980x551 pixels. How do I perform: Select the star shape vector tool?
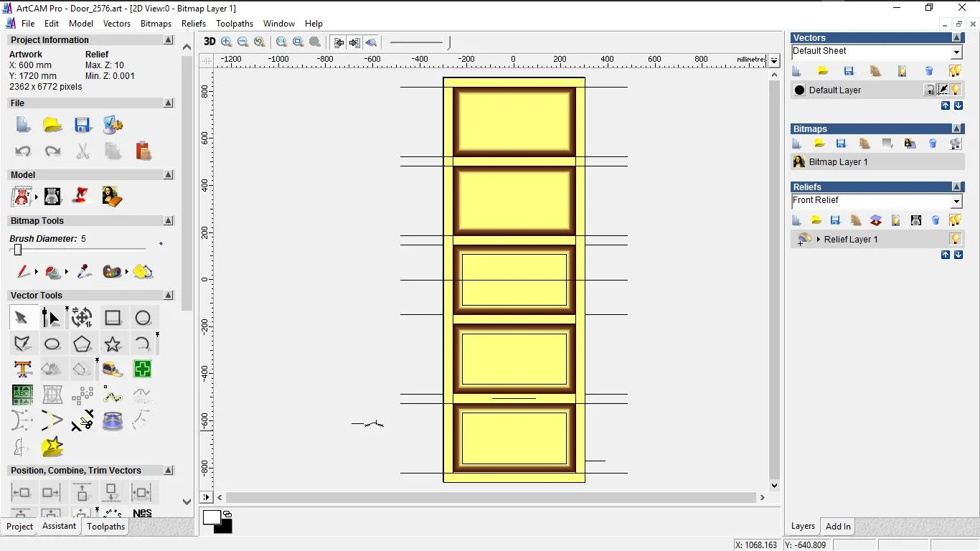point(113,344)
